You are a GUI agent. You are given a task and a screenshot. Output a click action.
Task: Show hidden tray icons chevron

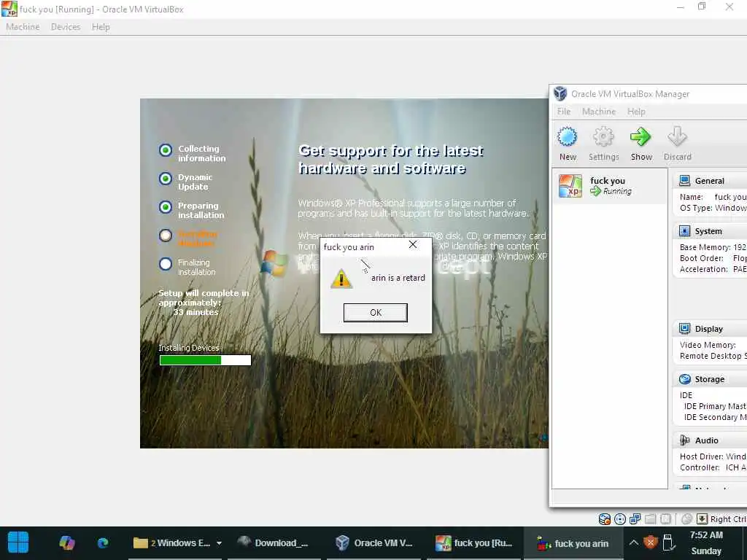click(633, 542)
